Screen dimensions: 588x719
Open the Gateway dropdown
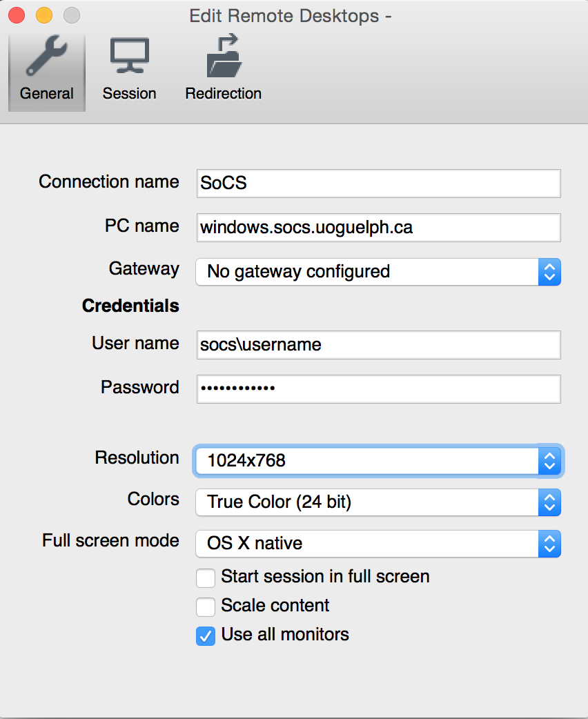[378, 272]
